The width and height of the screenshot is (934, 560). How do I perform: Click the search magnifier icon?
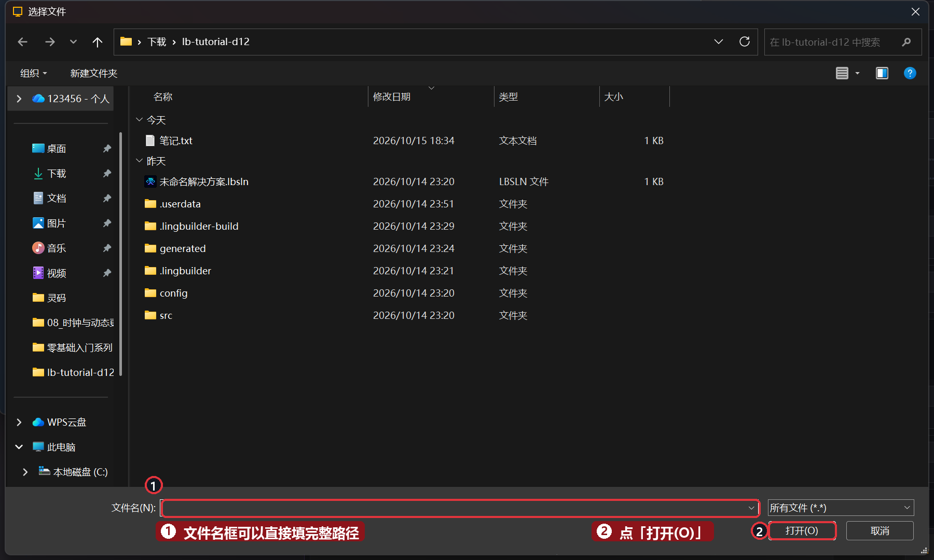(x=906, y=42)
